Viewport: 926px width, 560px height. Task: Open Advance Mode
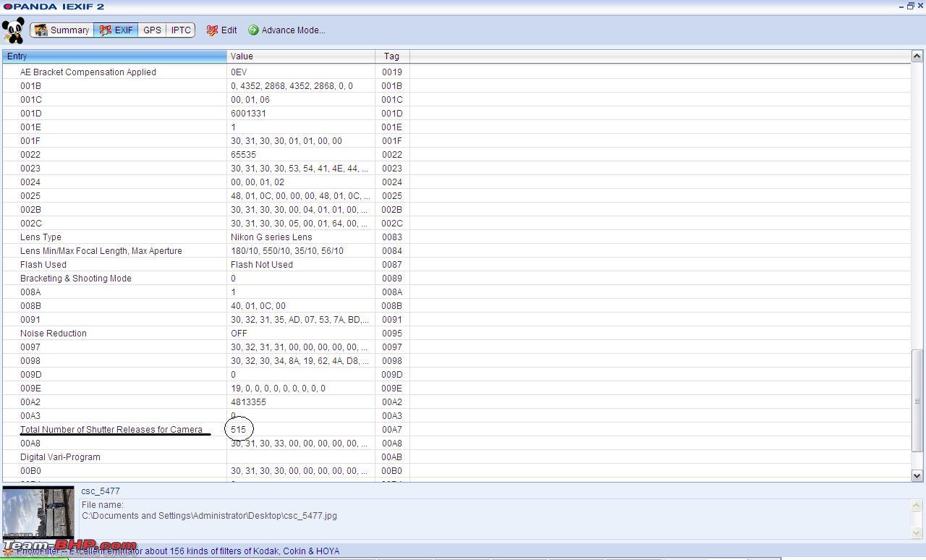(x=286, y=30)
